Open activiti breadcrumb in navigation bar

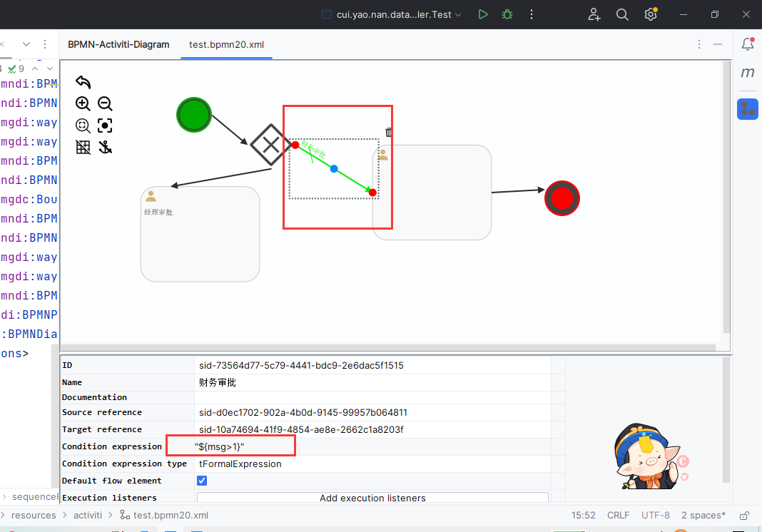point(88,516)
